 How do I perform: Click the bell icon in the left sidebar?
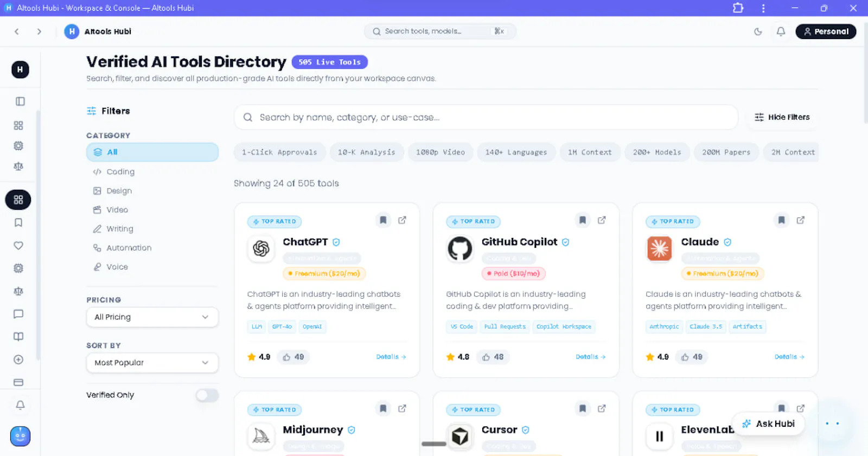(20, 405)
